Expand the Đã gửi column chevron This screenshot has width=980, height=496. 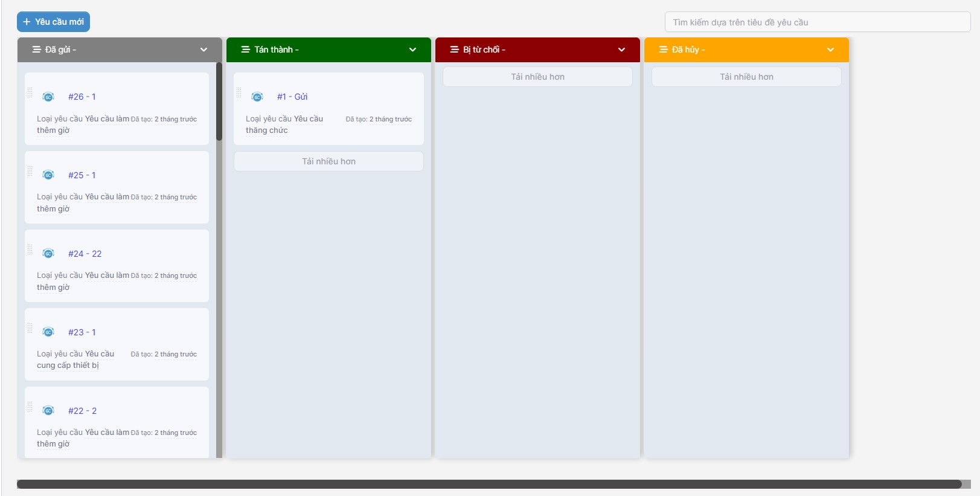203,50
